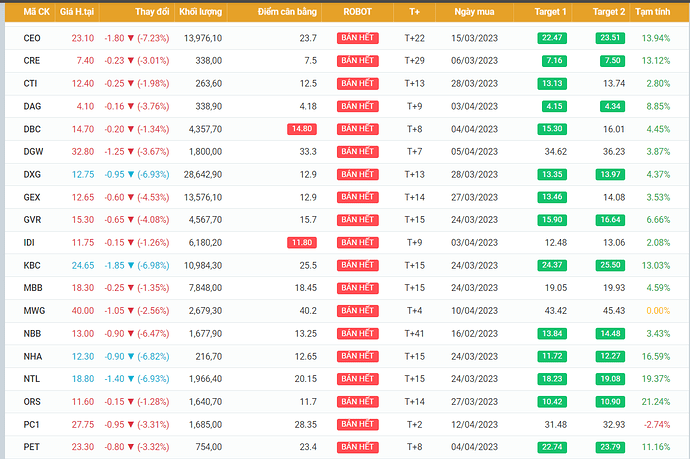Click the green 22.47 Target 1 badge
The image size is (690, 459).
552,38
